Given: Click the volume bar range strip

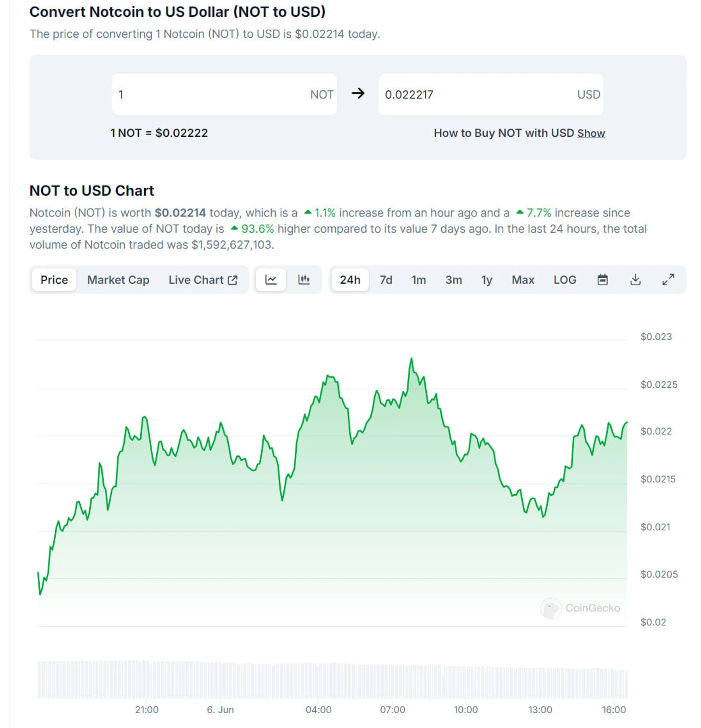Looking at the screenshot, I should 332,680.
